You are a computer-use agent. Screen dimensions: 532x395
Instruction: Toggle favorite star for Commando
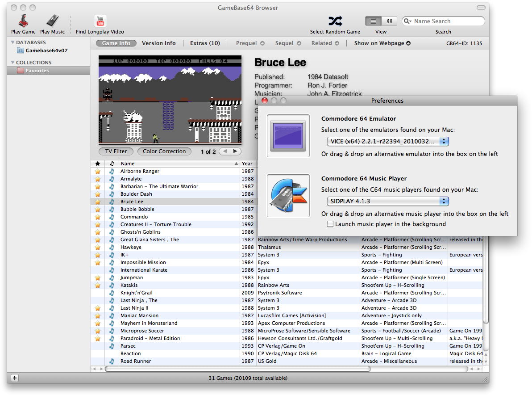(98, 217)
